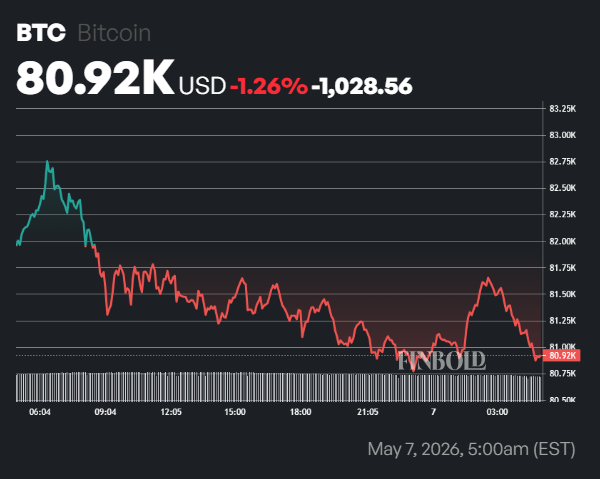This screenshot has height=479, width=600.
Task: Click the volume bars strip below the chart
Action: (279, 387)
